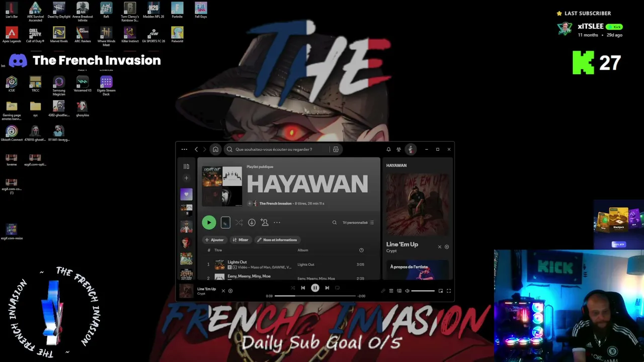Sort tracks by Album column
644x362 pixels.
pos(303,250)
